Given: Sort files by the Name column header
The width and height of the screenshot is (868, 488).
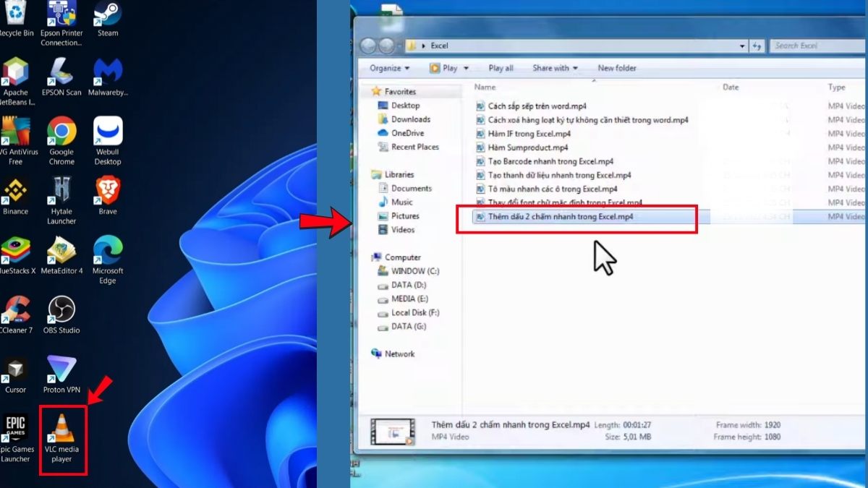Looking at the screenshot, I should pos(485,87).
